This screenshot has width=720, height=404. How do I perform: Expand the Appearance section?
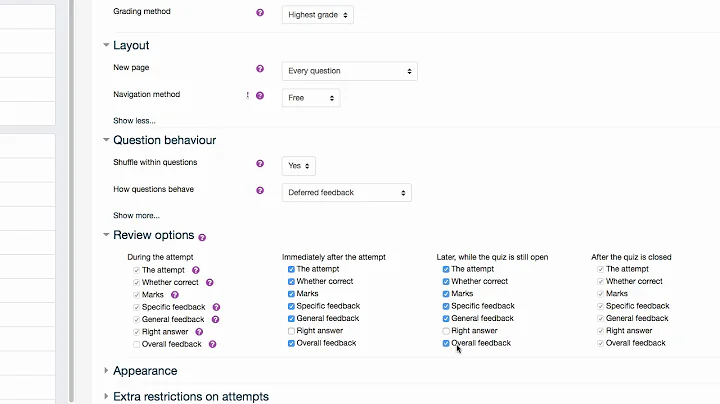[145, 370]
